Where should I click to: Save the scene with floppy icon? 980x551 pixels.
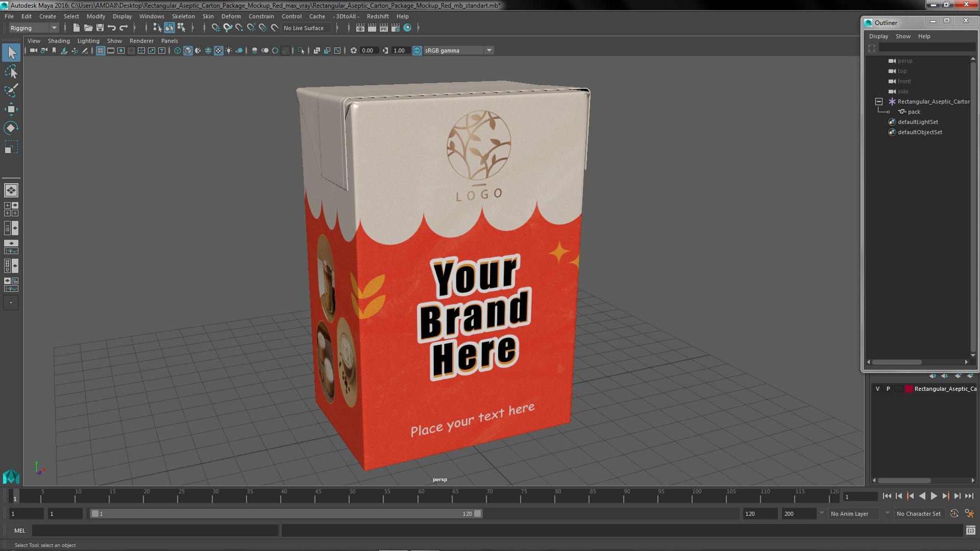(100, 28)
